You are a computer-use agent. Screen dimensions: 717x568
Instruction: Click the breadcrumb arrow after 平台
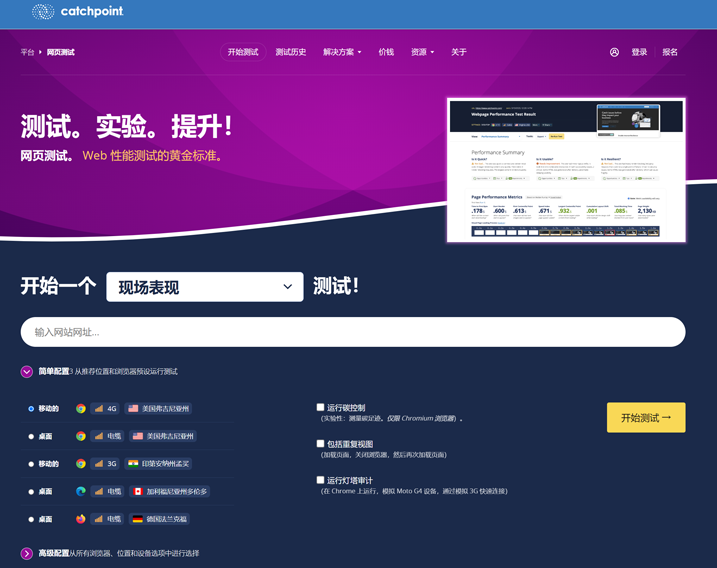(40, 52)
